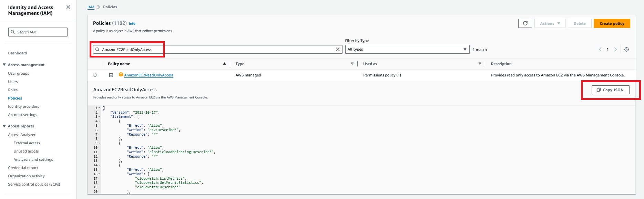The height and width of the screenshot is (199, 644).
Task: Copy the policy JSON
Action: click(x=611, y=90)
